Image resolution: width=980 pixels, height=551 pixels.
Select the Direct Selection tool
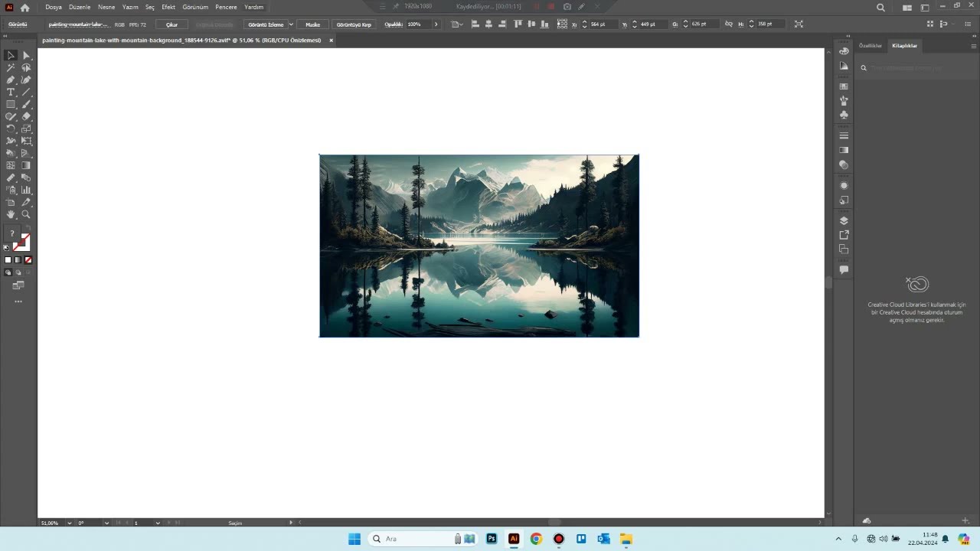26,55
